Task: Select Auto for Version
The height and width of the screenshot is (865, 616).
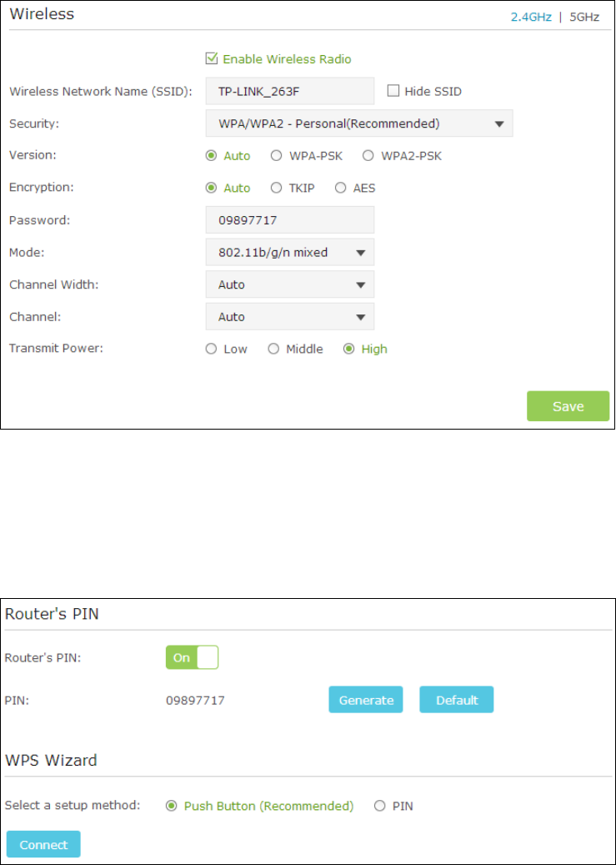Action: pyautogui.click(x=211, y=156)
